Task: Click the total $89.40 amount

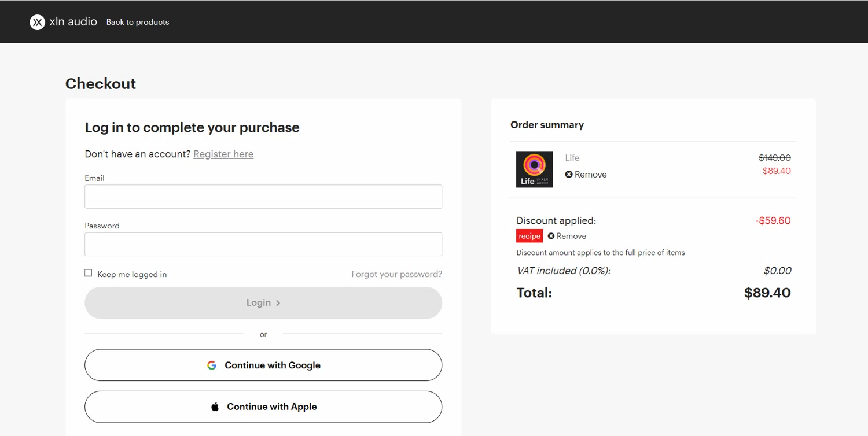Action: pyautogui.click(x=767, y=293)
